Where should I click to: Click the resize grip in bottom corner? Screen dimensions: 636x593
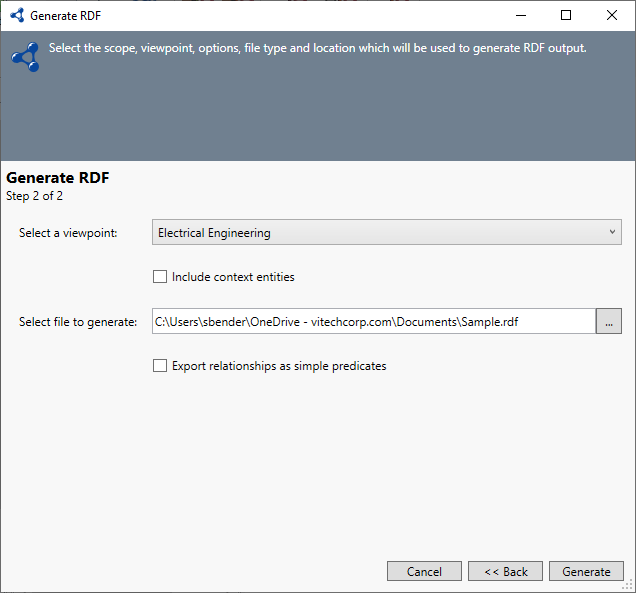coord(629,586)
